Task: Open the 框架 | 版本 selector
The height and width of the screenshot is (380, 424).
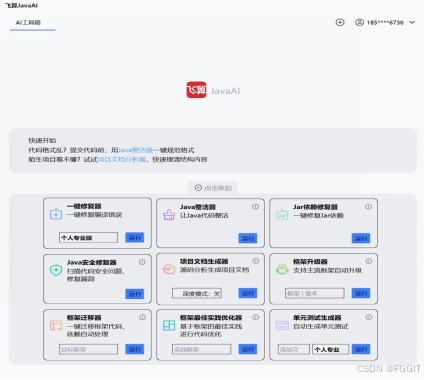Action: coord(315,293)
